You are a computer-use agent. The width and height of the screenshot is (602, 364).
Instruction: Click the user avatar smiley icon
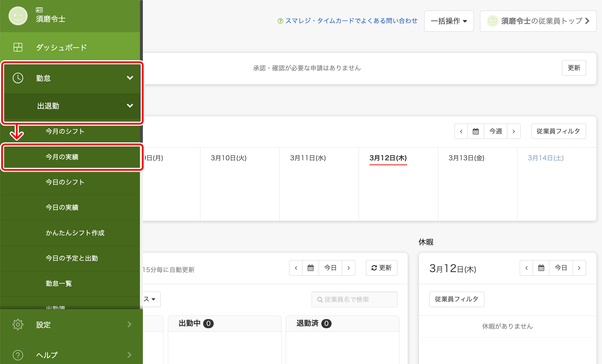click(18, 16)
